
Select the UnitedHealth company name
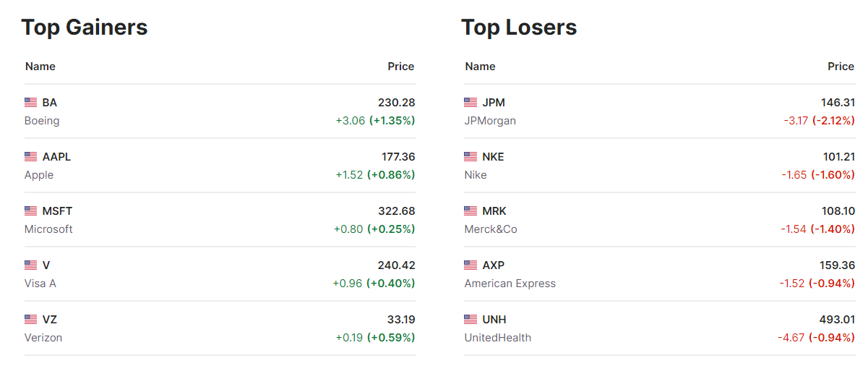[x=498, y=338]
